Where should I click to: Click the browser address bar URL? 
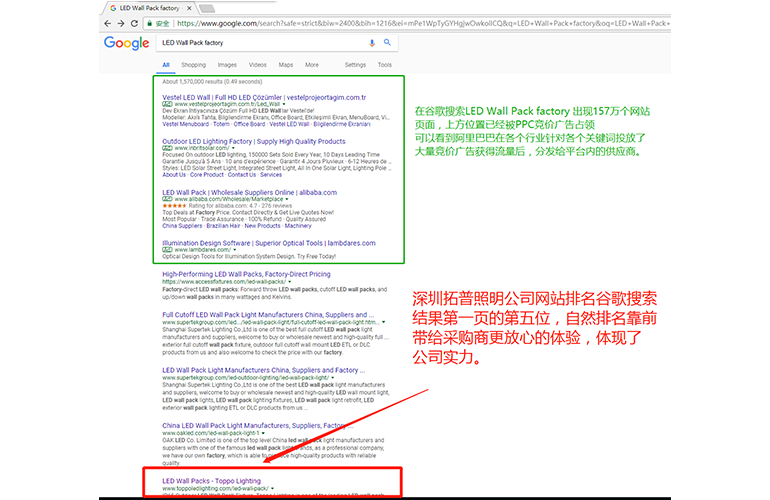coord(422,23)
